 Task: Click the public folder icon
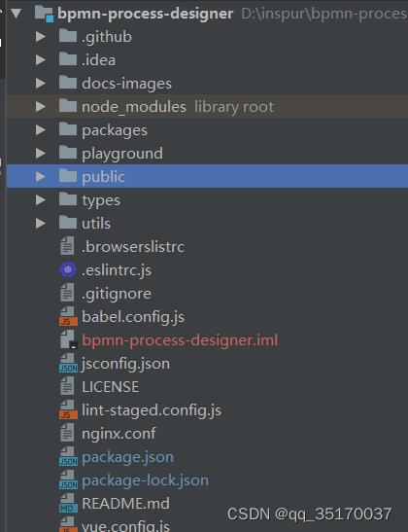pyautogui.click(x=68, y=176)
